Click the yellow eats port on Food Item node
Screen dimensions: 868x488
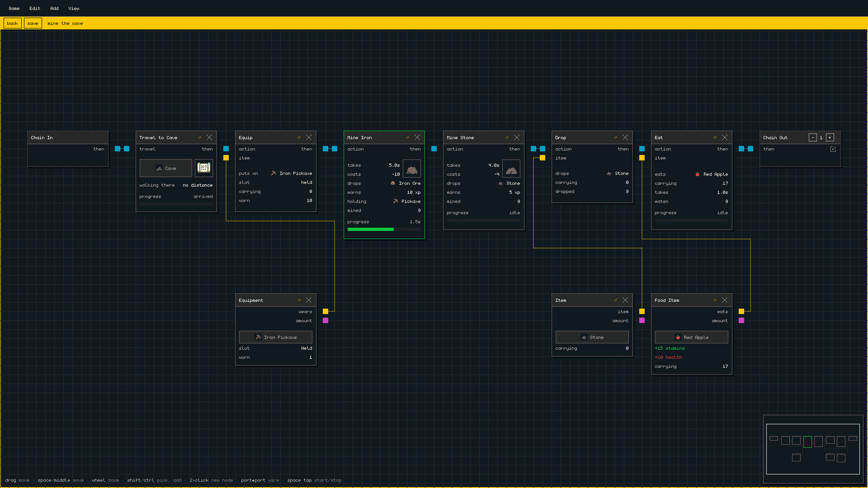click(741, 311)
